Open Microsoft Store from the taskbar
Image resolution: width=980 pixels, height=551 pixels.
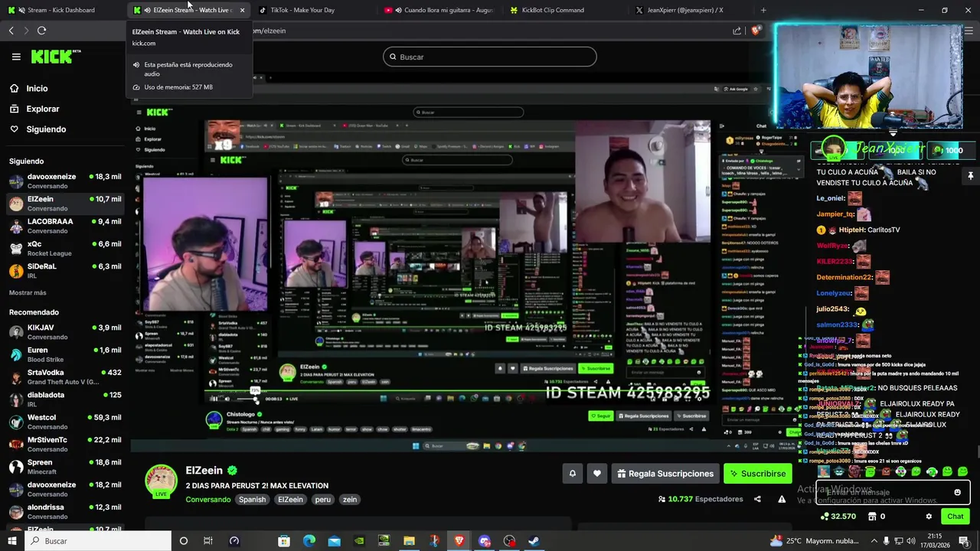pos(284,541)
